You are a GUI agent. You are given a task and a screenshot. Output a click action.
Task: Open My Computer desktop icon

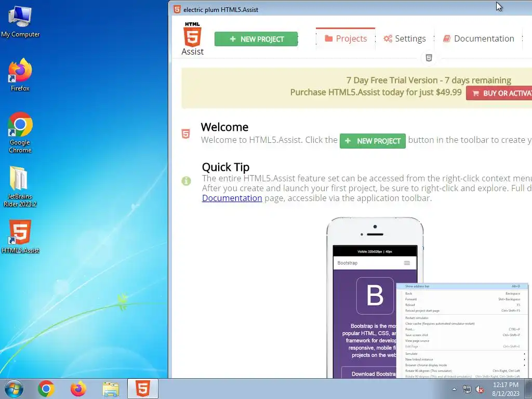20,21
